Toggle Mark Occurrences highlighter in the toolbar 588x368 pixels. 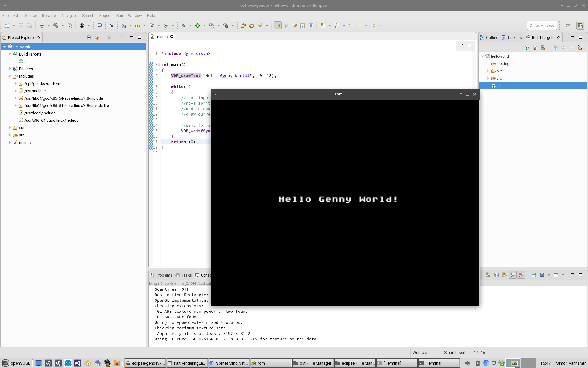[277, 26]
